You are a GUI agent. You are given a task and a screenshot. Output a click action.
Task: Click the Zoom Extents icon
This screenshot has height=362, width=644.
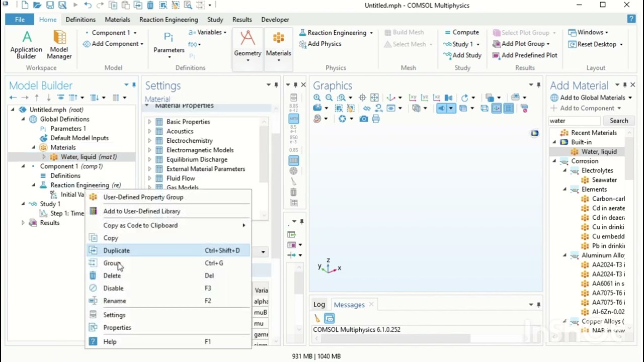point(374,98)
